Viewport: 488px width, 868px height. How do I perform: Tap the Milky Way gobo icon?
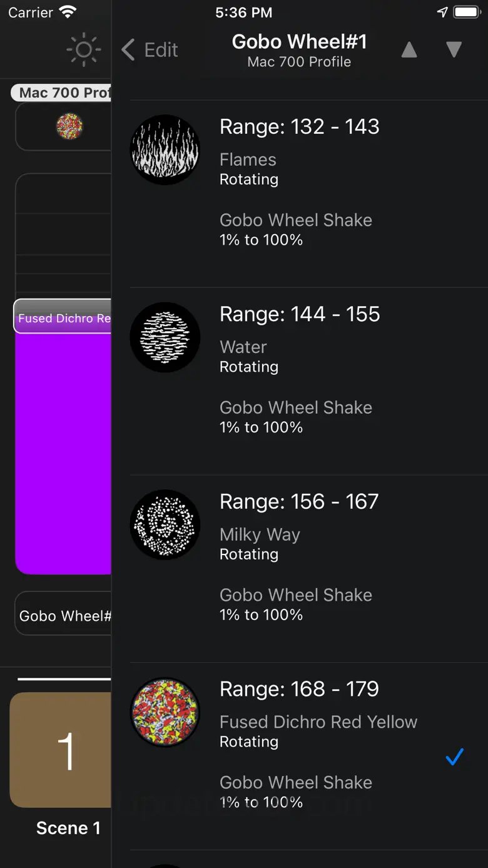pos(165,524)
